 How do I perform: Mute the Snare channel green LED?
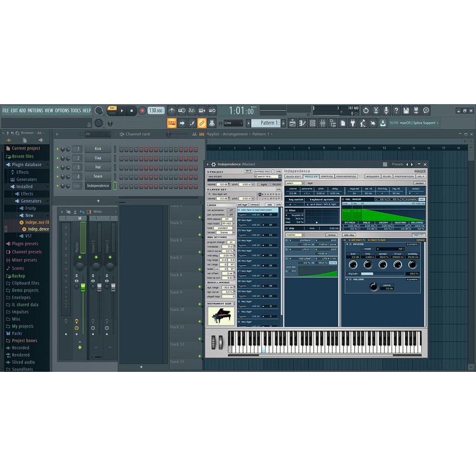57,176
